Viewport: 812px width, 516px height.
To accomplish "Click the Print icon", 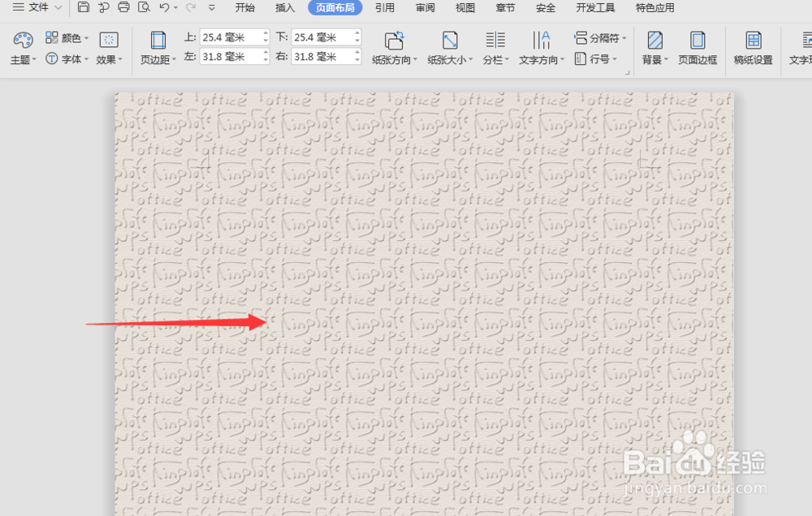I will point(123,7).
